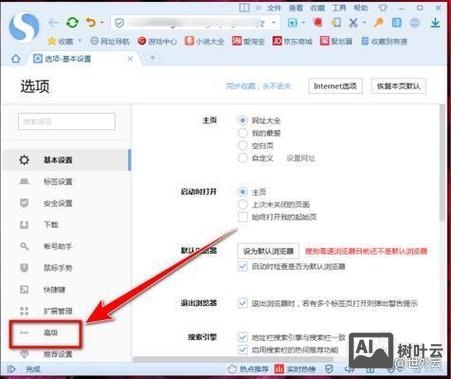
Task: Click the blue square toolbar icon
Action: (x=397, y=23)
